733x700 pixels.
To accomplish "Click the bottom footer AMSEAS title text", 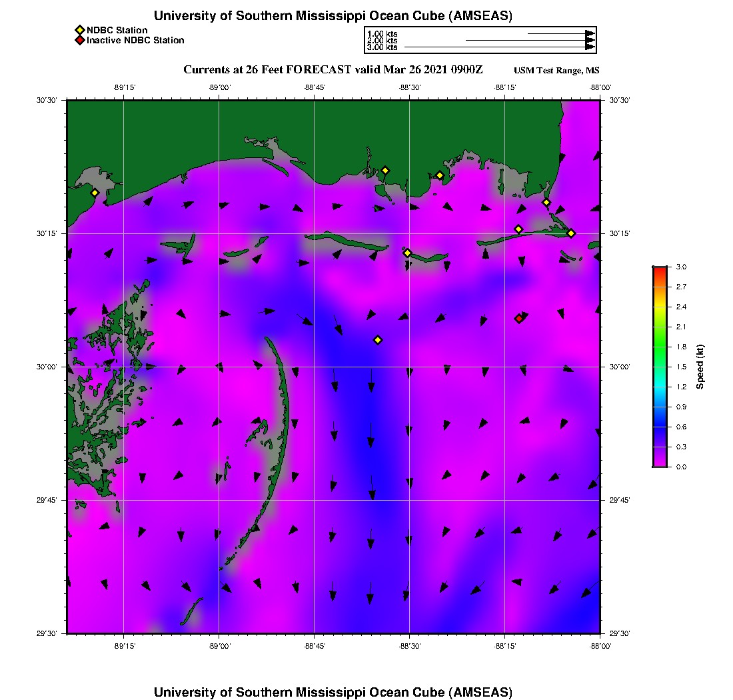I will (333, 692).
